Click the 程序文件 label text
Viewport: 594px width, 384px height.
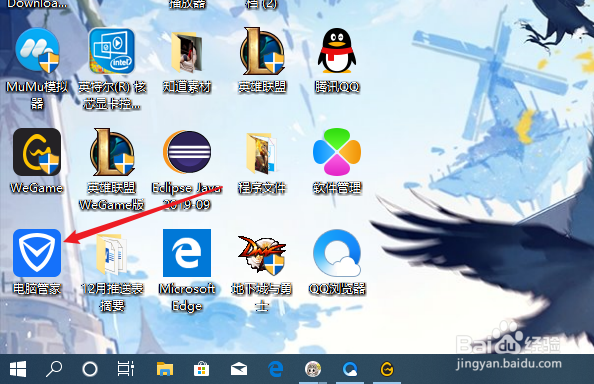pos(262,188)
